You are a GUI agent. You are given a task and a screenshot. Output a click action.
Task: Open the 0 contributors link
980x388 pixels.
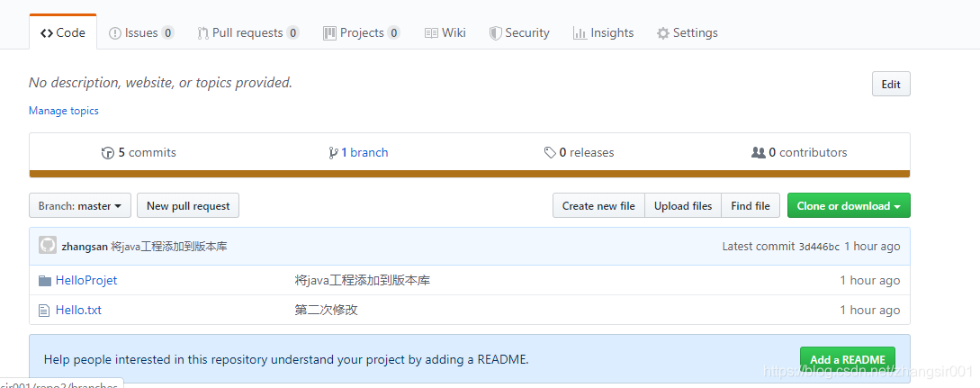(x=799, y=152)
